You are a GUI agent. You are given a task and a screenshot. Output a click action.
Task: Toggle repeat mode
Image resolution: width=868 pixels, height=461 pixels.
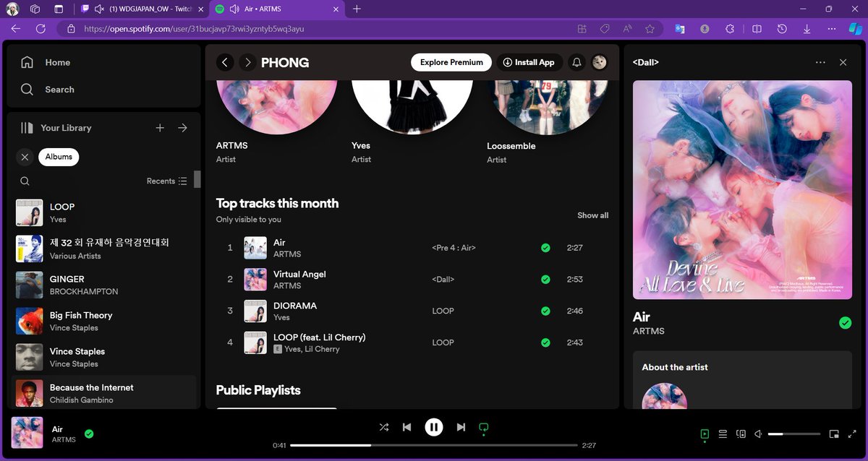pos(484,427)
